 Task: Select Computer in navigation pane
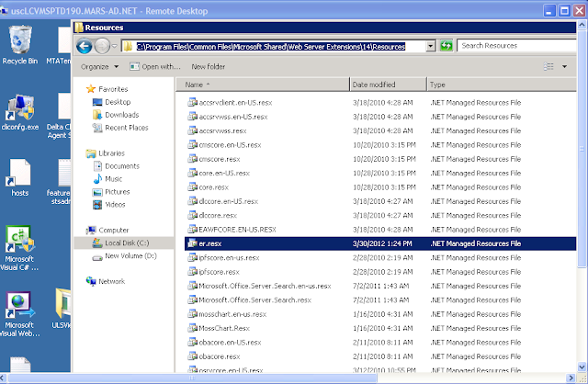coord(107,231)
